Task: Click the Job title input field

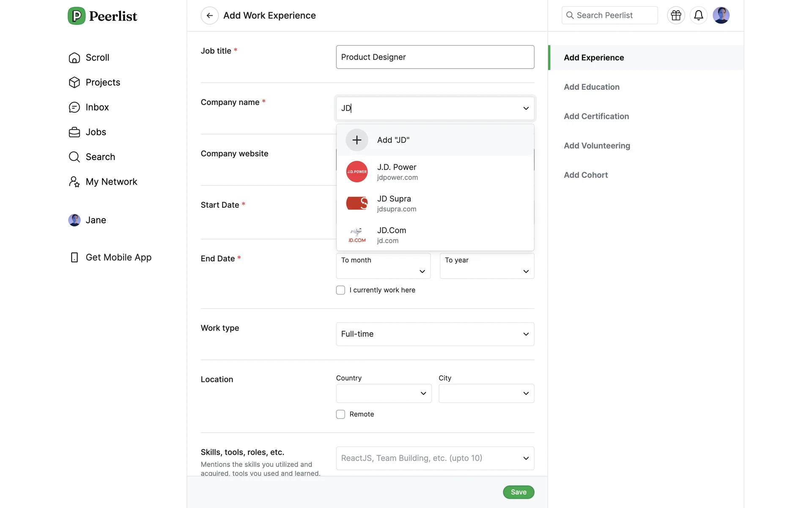Action: (435, 57)
